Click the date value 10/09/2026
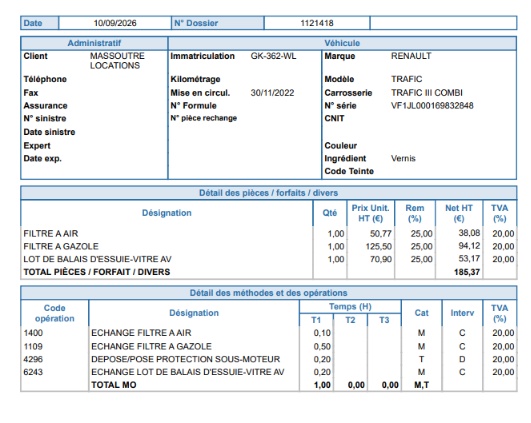This screenshot has width=531, height=423. pyautogui.click(x=115, y=23)
